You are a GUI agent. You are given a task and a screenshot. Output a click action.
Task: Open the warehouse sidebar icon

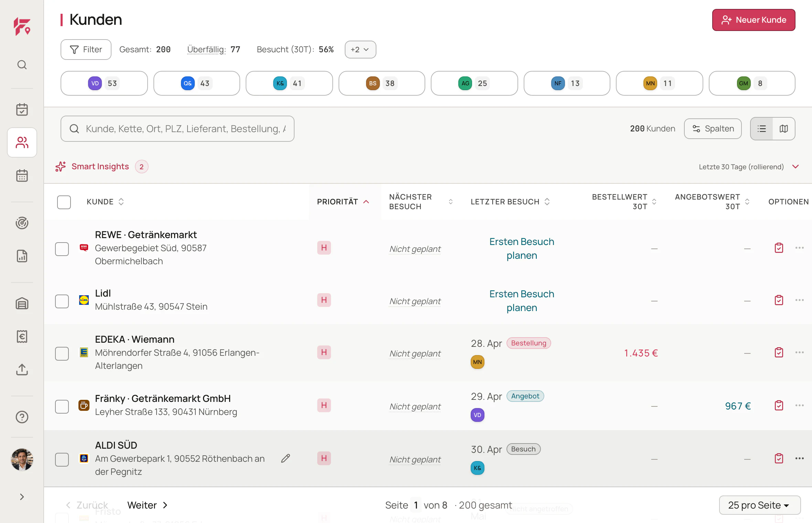click(22, 303)
